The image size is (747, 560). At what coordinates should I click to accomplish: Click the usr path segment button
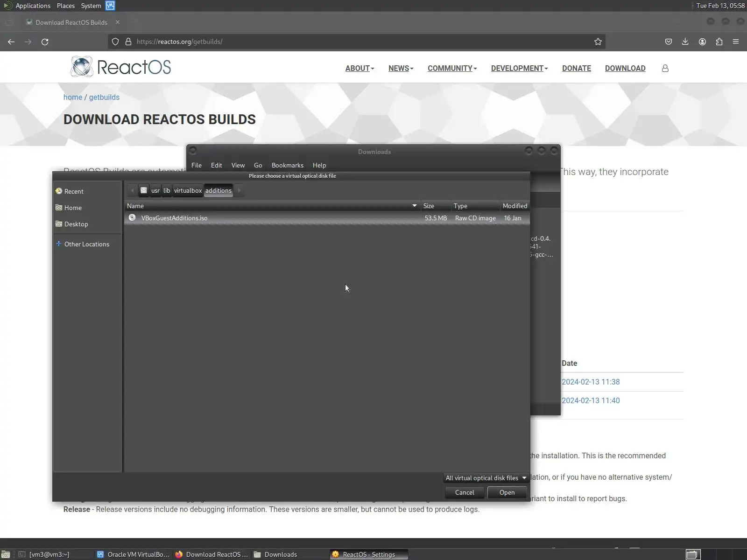coord(155,190)
